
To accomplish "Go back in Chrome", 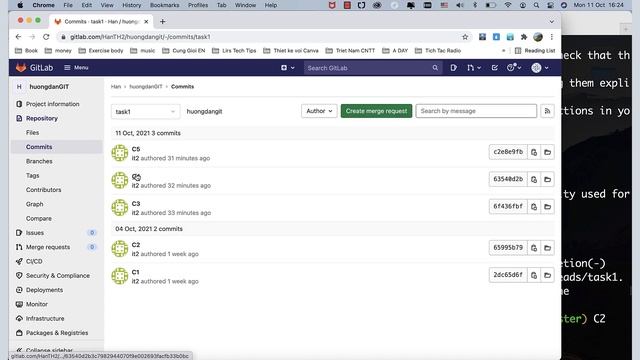I will pos(18,37).
